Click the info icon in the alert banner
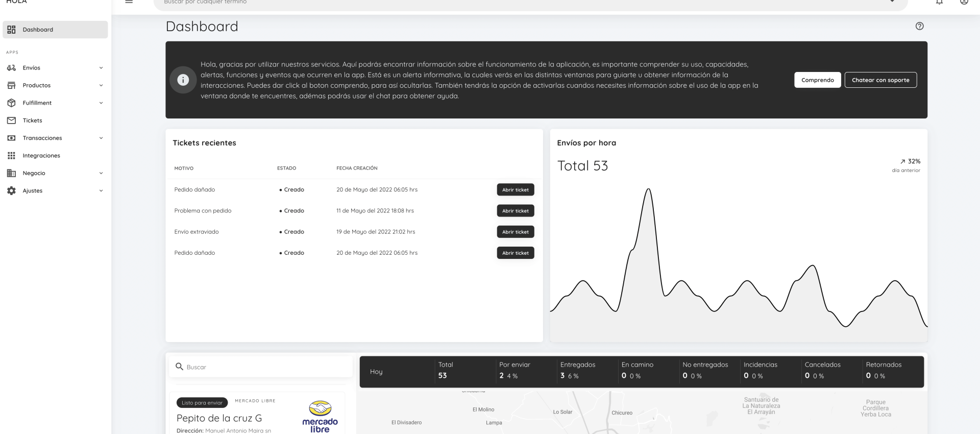The image size is (980, 434). click(x=183, y=80)
